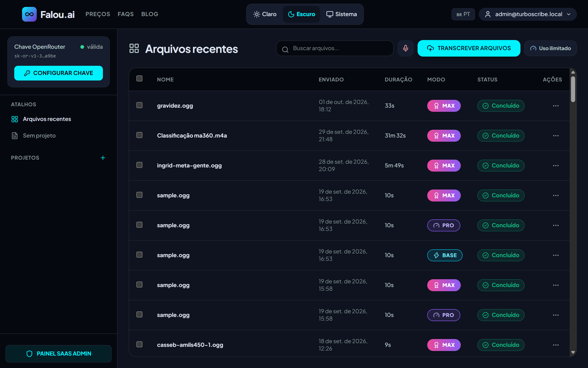
Task: Open the BLOG page
Action: (x=150, y=14)
